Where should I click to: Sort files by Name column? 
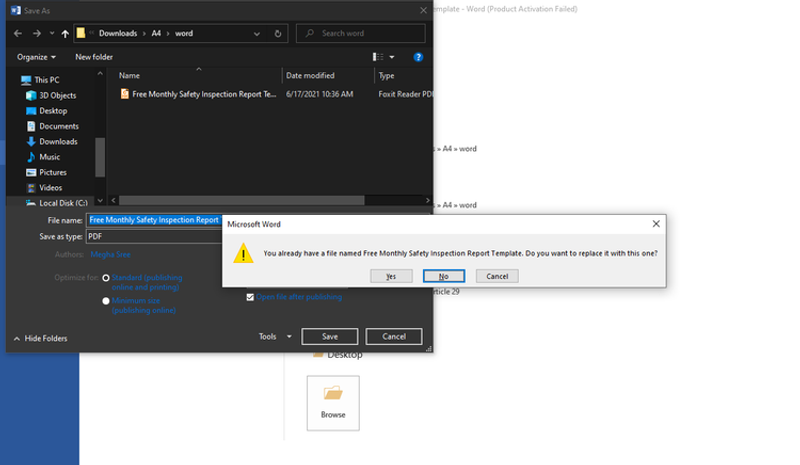pyautogui.click(x=129, y=76)
